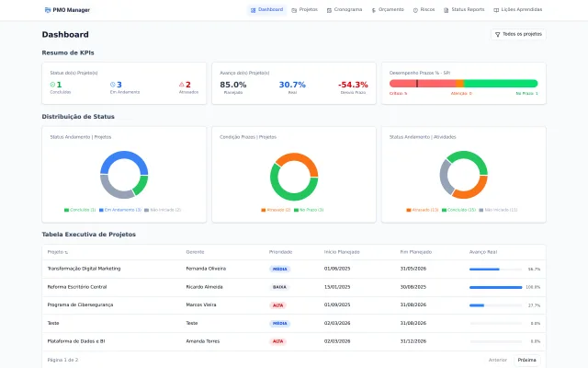The width and height of the screenshot is (588, 368).
Task: Click the Teste project name
Action: pyautogui.click(x=53, y=323)
